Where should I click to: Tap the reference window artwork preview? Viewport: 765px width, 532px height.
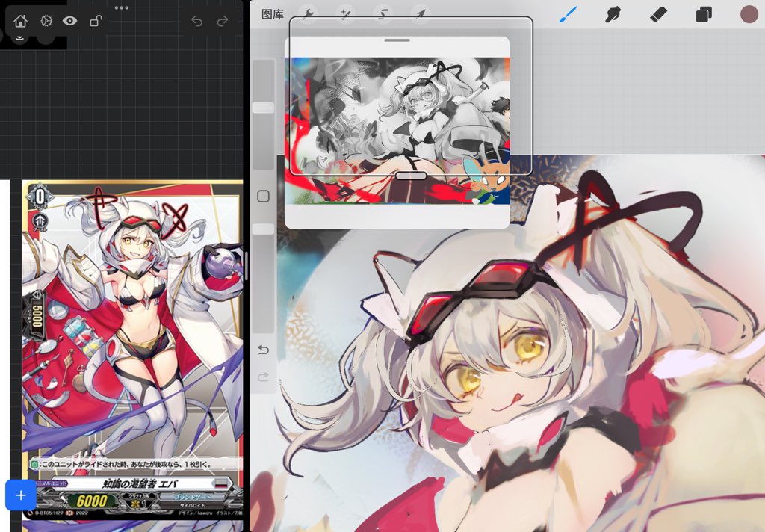point(397,131)
